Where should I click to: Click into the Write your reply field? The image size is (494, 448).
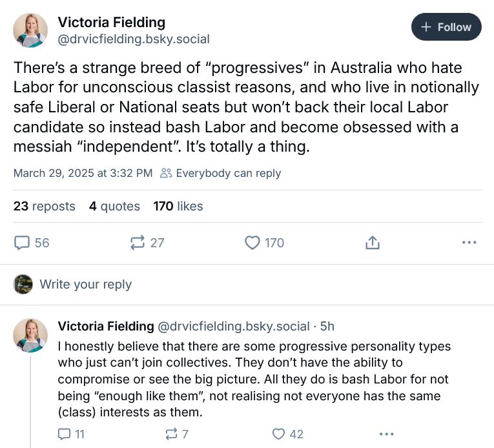pyautogui.click(x=85, y=284)
